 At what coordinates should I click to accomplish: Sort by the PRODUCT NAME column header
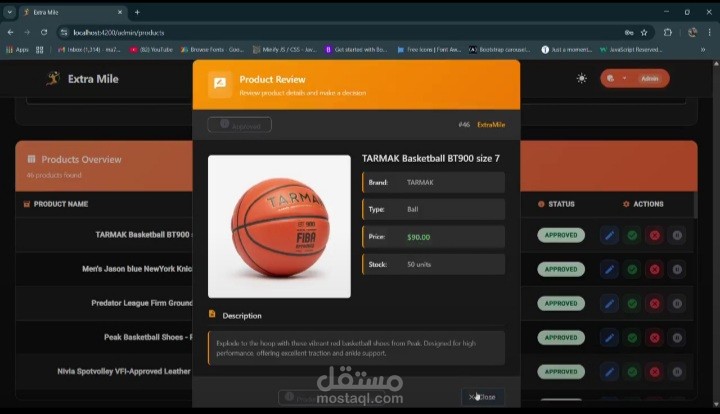(61, 204)
